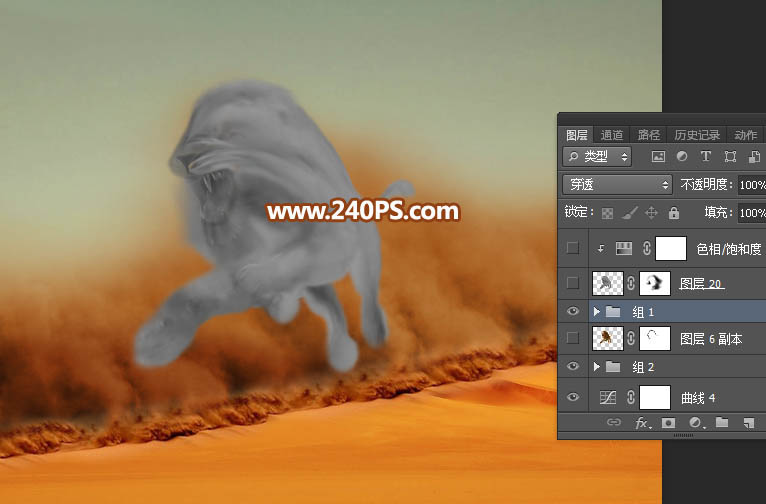Lock all padlock icon
Viewport: 766px width, 504px height.
(674, 213)
